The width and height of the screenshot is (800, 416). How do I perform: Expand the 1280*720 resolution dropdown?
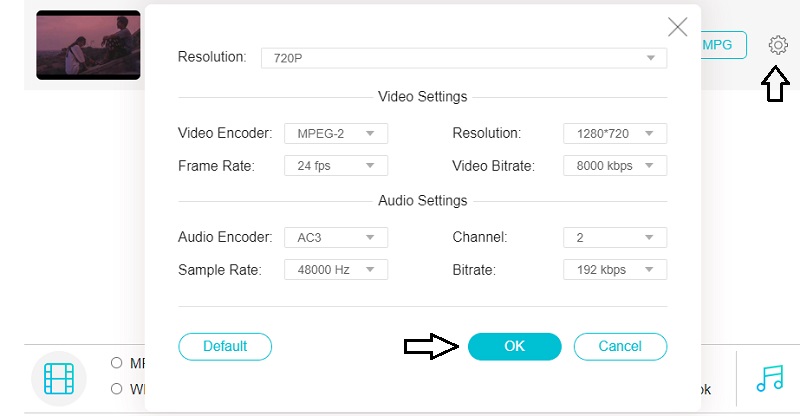(x=614, y=133)
